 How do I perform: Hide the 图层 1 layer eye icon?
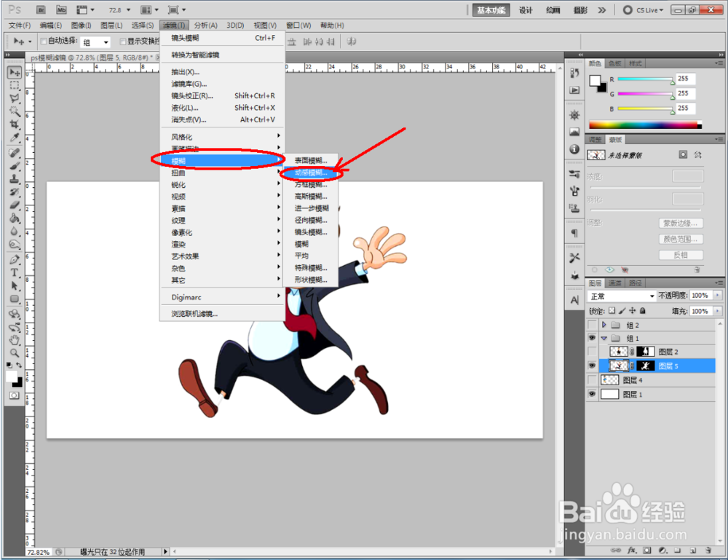(x=592, y=394)
